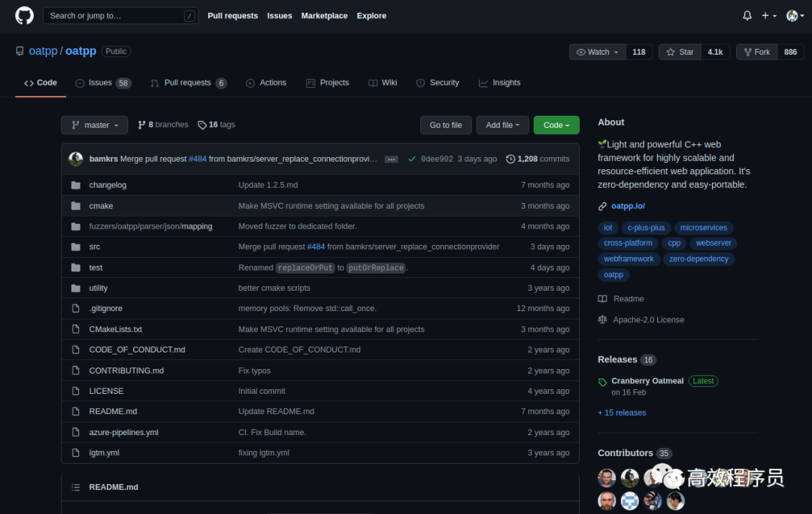Click the cmake folder icon
Viewport: 812px width, 514px height.
76,205
